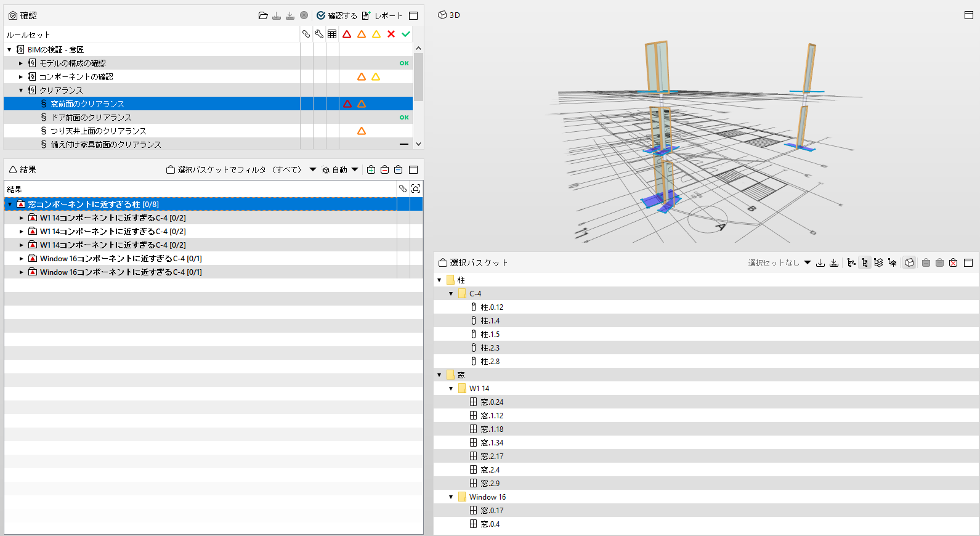Expand first W1 14 result row
Screen dimensions: 980x536
[x=21, y=217]
